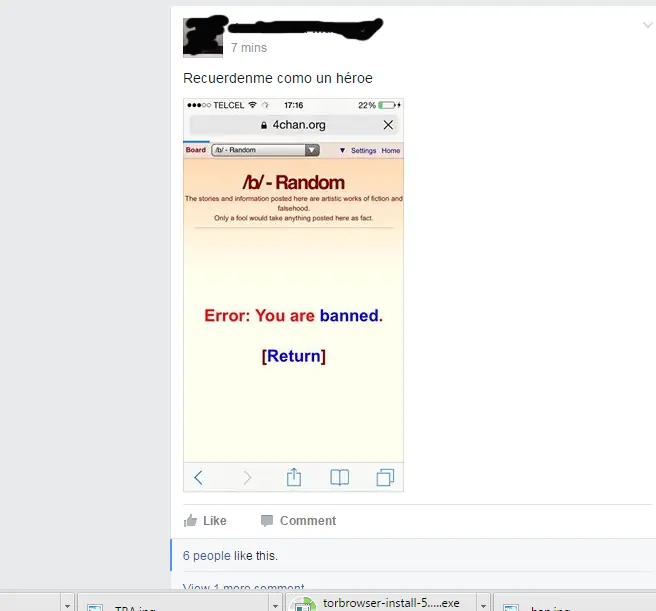This screenshot has width=656, height=611.
Task: Open the 4chan banned screenshot image
Action: 293,295
